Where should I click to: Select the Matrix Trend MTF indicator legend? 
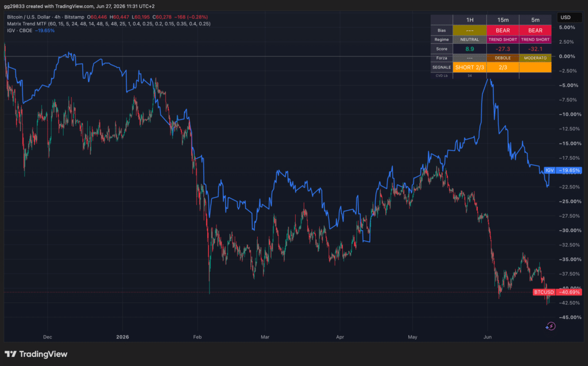(x=109, y=24)
